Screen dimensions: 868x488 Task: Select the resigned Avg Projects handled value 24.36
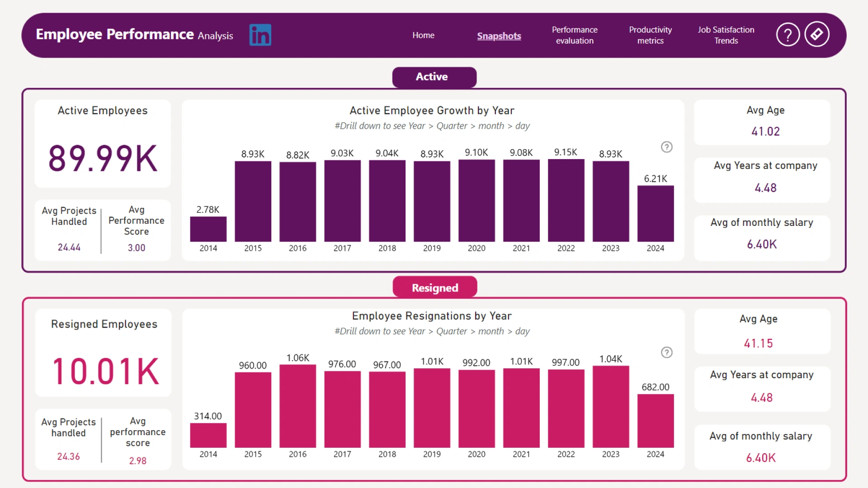click(x=68, y=456)
